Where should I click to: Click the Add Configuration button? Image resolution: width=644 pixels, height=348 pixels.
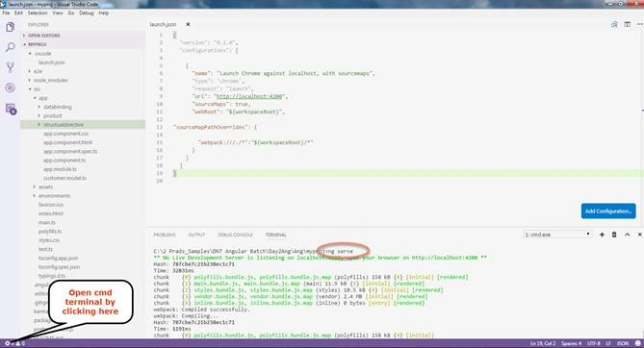point(608,211)
